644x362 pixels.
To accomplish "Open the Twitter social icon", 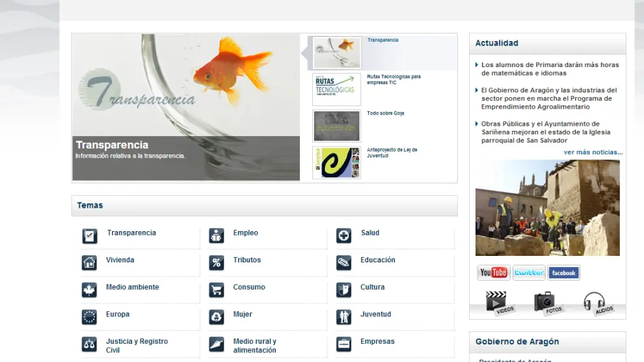I will (x=529, y=273).
